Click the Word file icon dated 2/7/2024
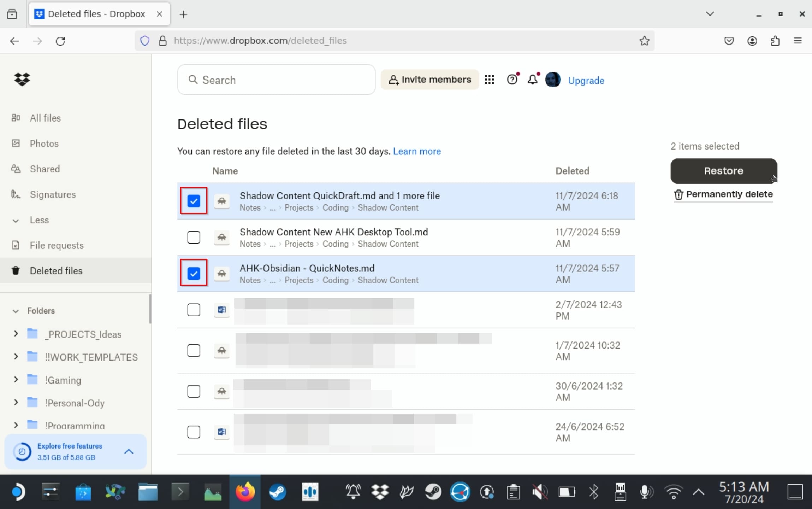The height and width of the screenshot is (509, 812). [221, 310]
